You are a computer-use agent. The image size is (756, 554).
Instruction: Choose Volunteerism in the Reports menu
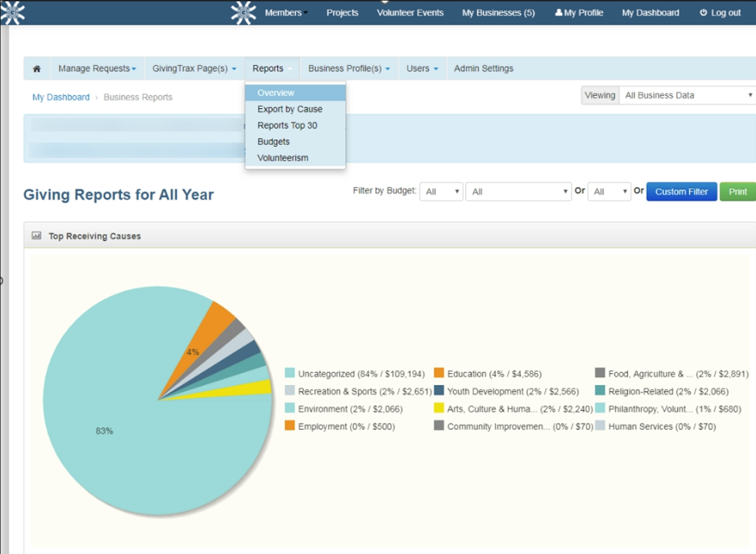283,158
